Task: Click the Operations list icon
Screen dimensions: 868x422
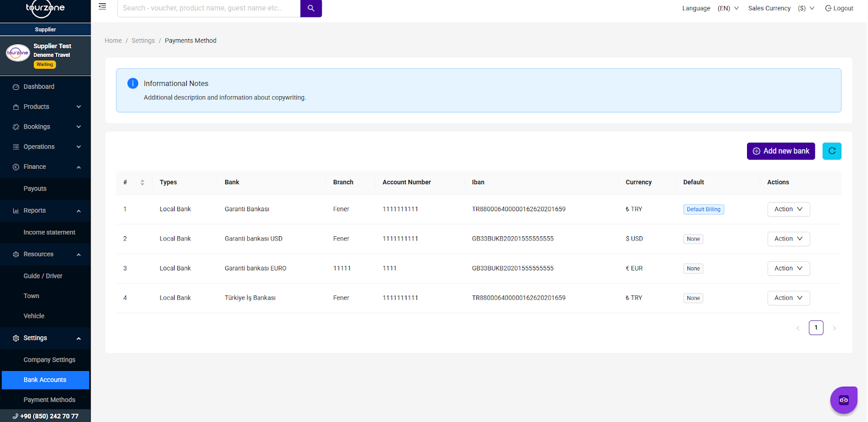Action: point(16,147)
